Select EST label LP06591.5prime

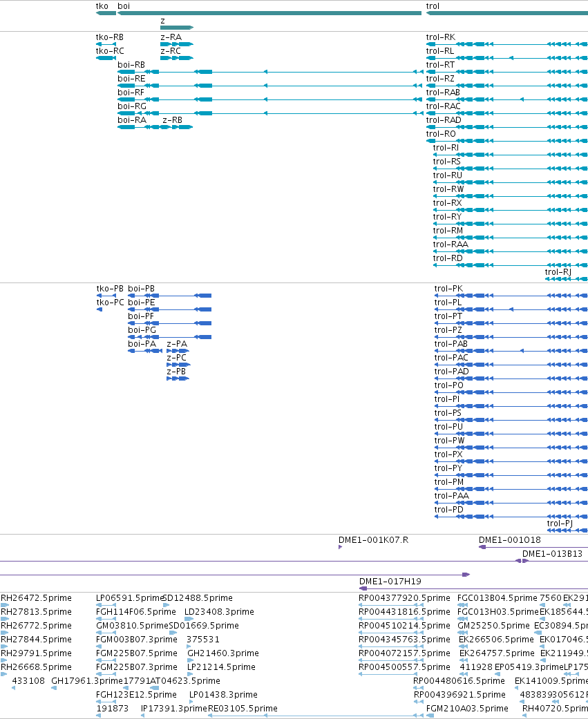point(130,598)
